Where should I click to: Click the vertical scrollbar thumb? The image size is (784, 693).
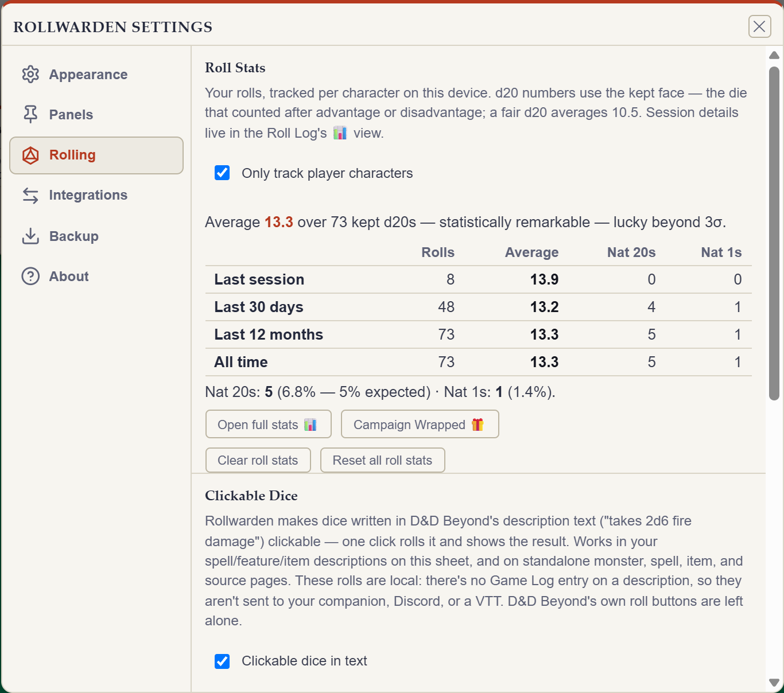coord(774,233)
